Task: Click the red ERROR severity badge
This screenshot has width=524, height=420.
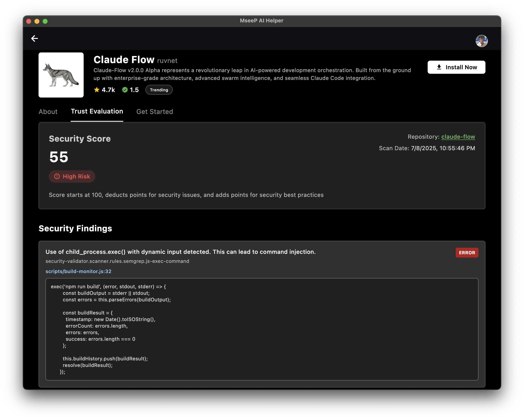Action: click(x=467, y=253)
